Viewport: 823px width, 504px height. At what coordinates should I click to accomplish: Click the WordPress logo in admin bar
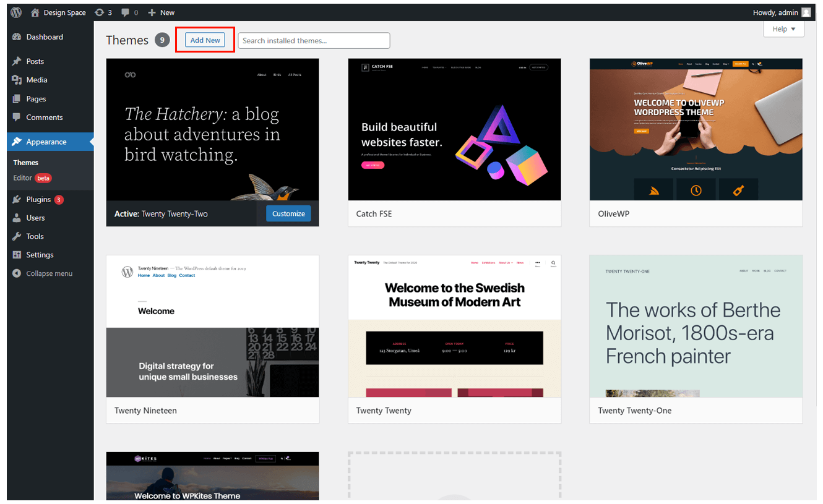17,12
